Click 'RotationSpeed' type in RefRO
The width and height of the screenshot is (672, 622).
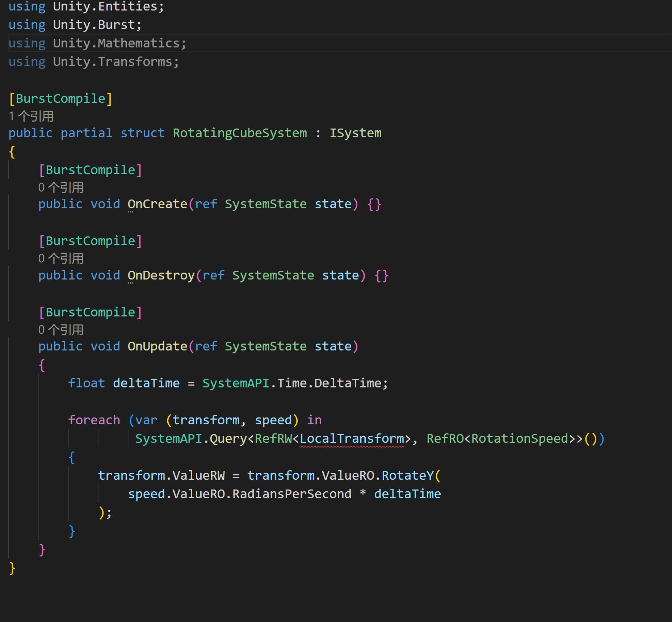tap(520, 438)
